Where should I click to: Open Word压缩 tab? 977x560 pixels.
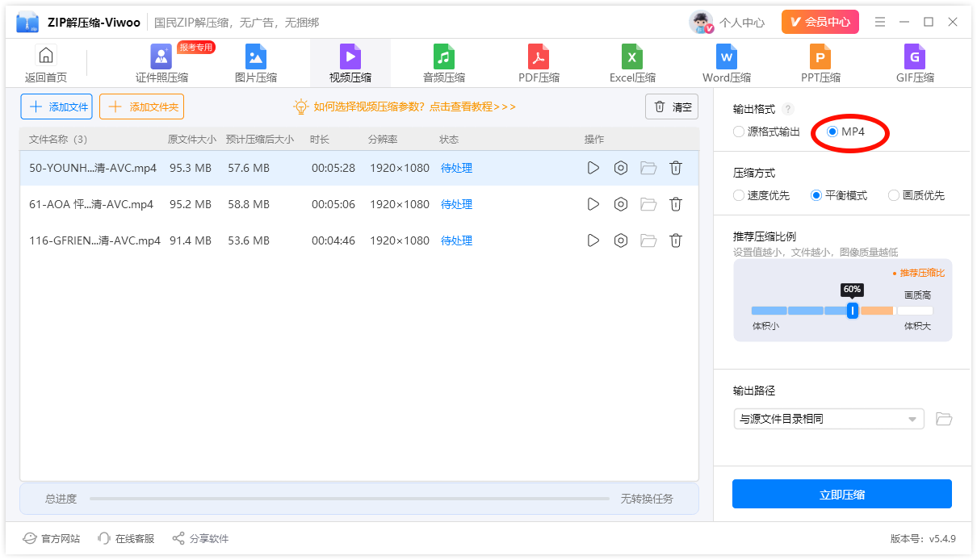pyautogui.click(x=727, y=64)
